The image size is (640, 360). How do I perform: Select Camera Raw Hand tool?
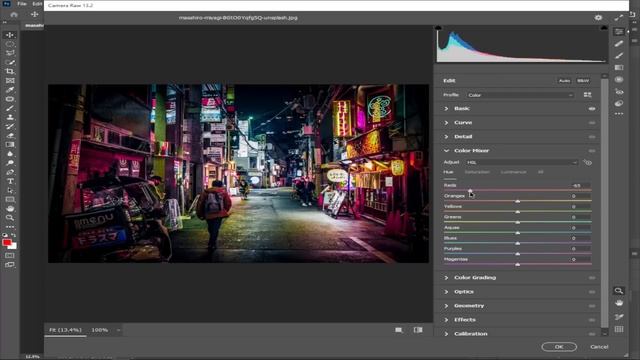click(619, 303)
